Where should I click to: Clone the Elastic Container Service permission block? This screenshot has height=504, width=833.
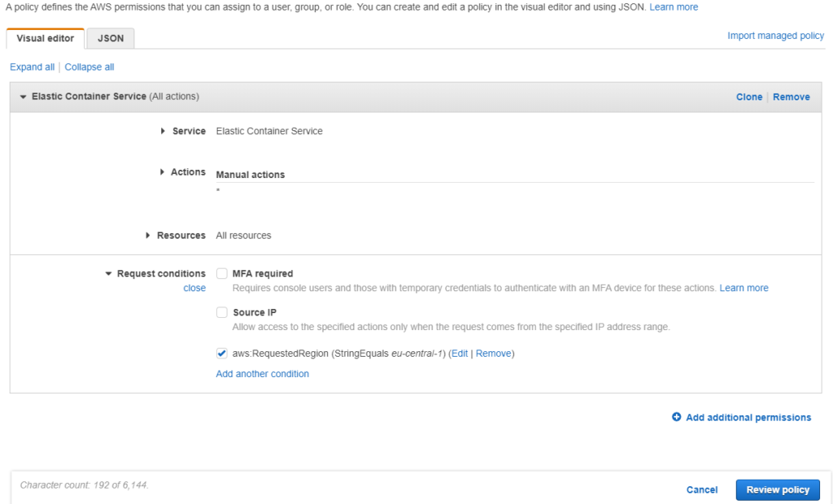[749, 97]
